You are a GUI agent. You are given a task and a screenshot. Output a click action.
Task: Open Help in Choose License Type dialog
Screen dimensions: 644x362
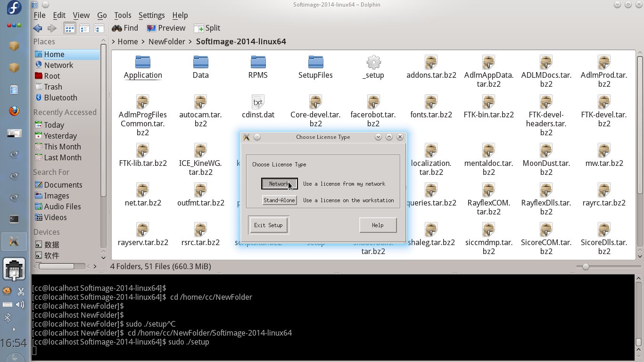coord(378,225)
